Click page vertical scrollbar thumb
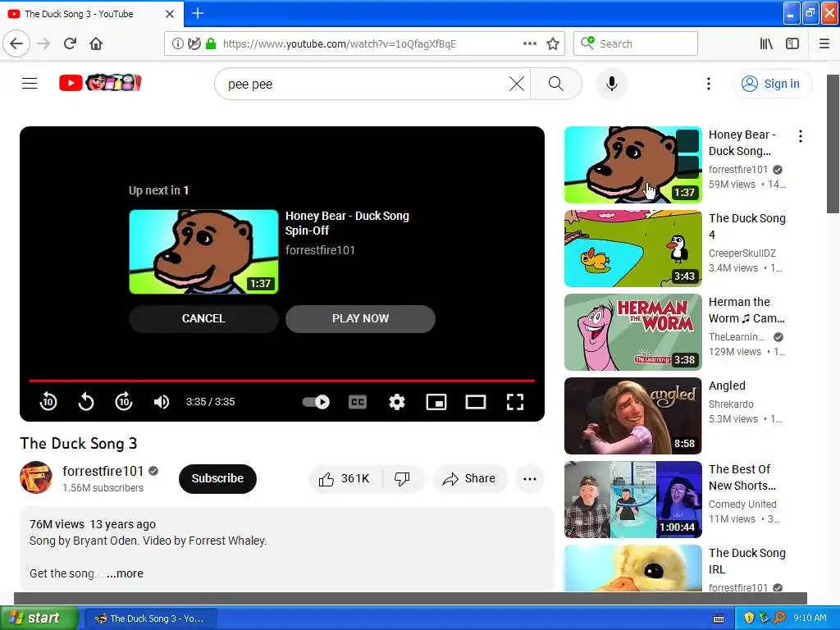 point(833,144)
